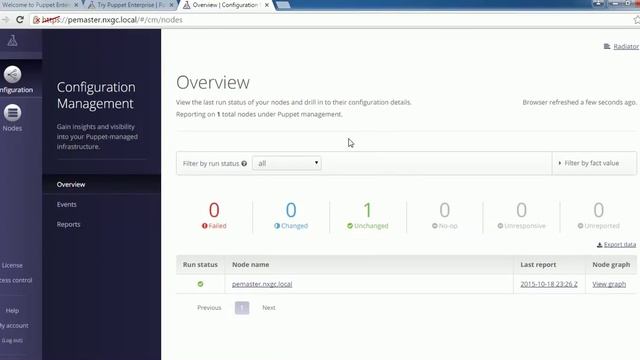
Task: Open Reports in side menu
Action: [69, 224]
